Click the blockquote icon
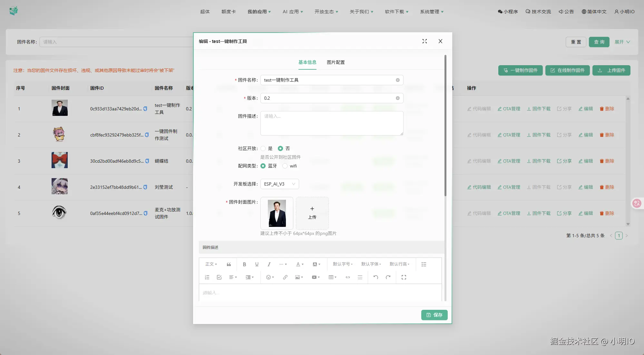This screenshot has width=644, height=355. coord(229,264)
